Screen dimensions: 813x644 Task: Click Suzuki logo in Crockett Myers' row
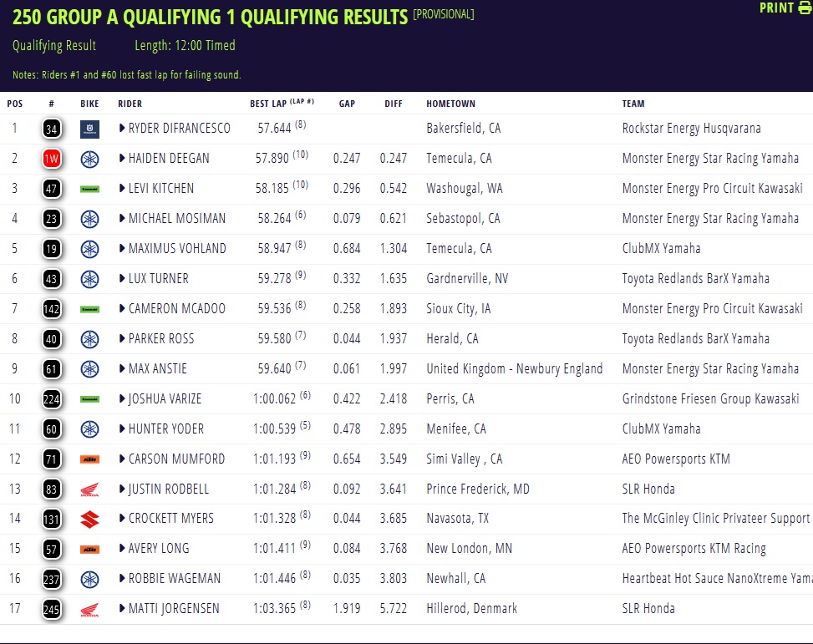(89, 519)
